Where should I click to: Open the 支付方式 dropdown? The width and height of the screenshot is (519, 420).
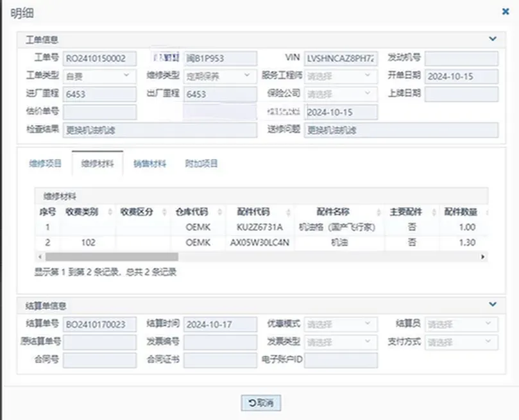click(x=461, y=342)
